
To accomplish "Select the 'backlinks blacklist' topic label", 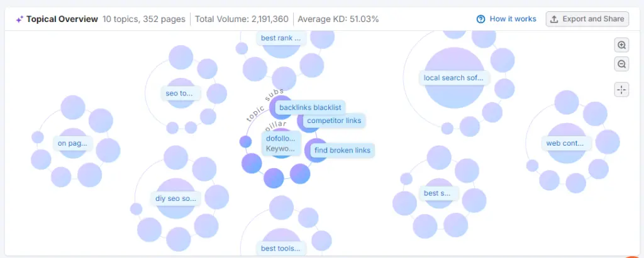I will coord(310,107).
